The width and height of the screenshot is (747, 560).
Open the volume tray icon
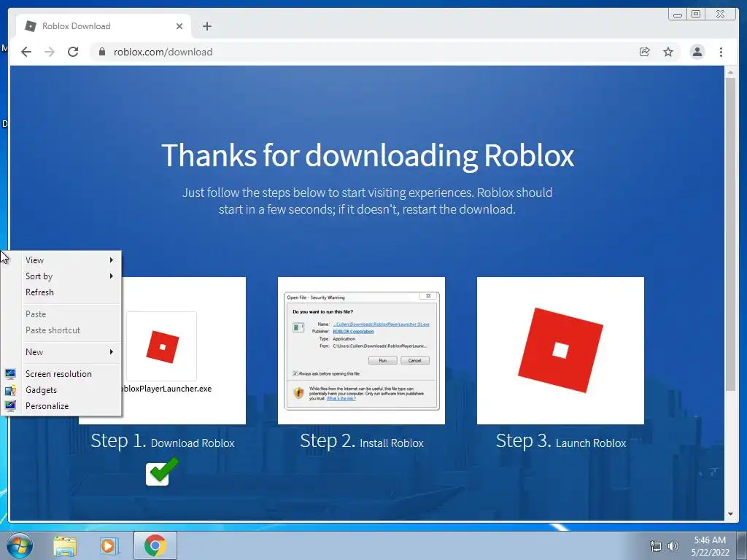673,546
